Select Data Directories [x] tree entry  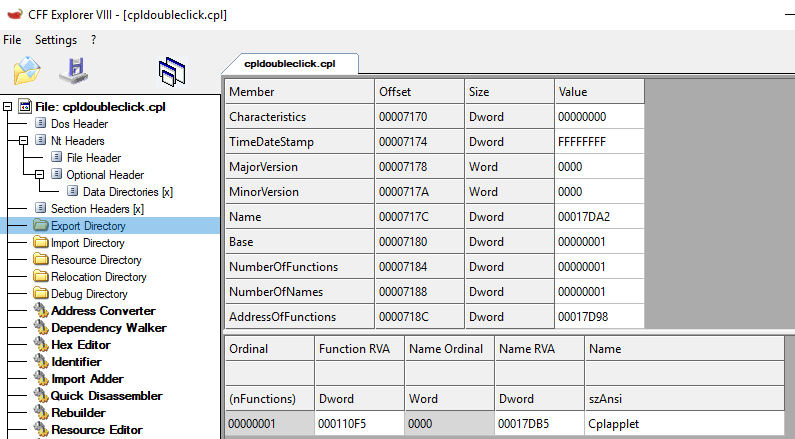128,192
